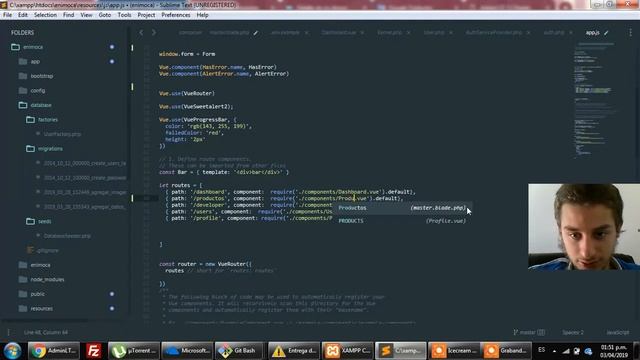Screen dimensions: 640x360
Task: Switch to XAMPP Control Panel in taskbar
Action: (347, 351)
